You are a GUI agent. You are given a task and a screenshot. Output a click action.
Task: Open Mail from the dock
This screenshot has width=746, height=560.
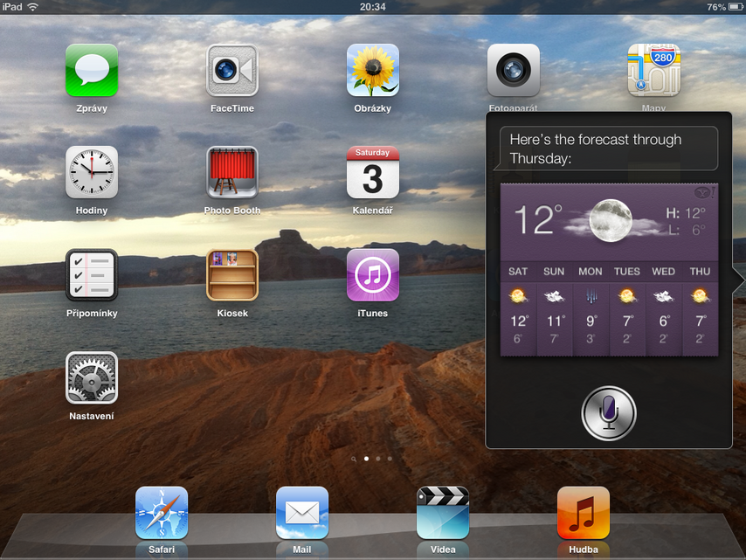(302, 512)
